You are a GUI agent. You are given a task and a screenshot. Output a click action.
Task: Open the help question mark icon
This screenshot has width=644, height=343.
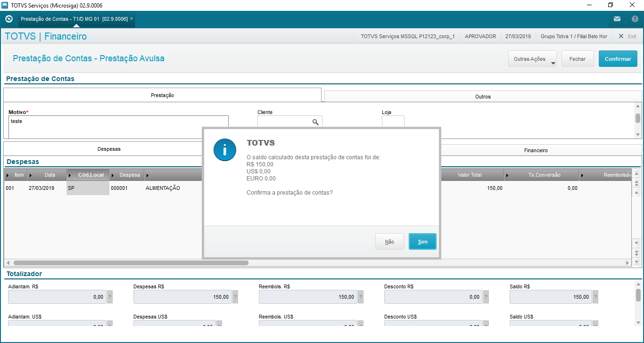(x=635, y=19)
